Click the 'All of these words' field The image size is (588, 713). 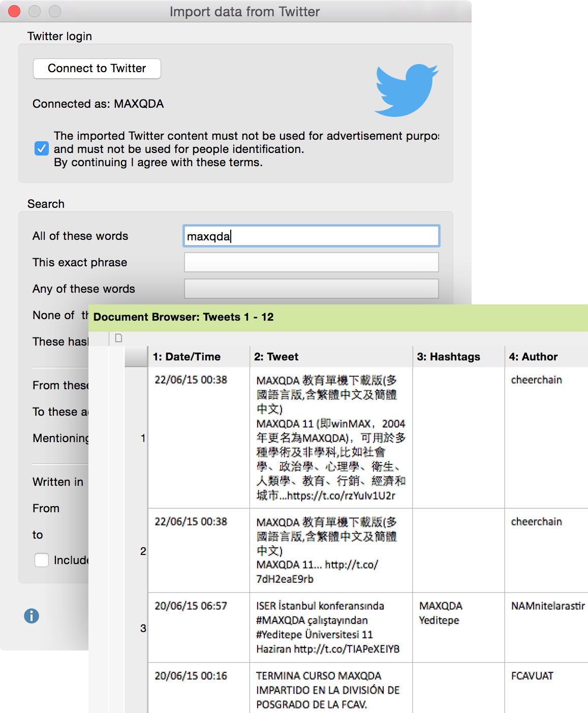tap(312, 236)
